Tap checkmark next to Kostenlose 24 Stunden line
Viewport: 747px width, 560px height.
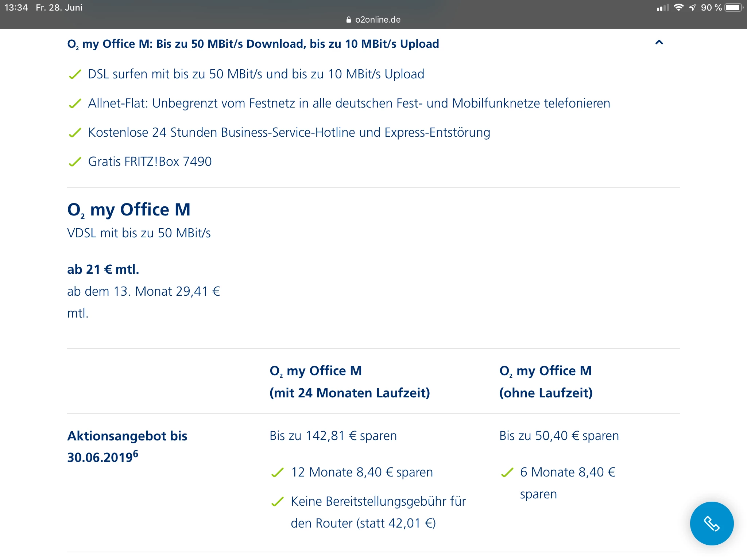75,133
